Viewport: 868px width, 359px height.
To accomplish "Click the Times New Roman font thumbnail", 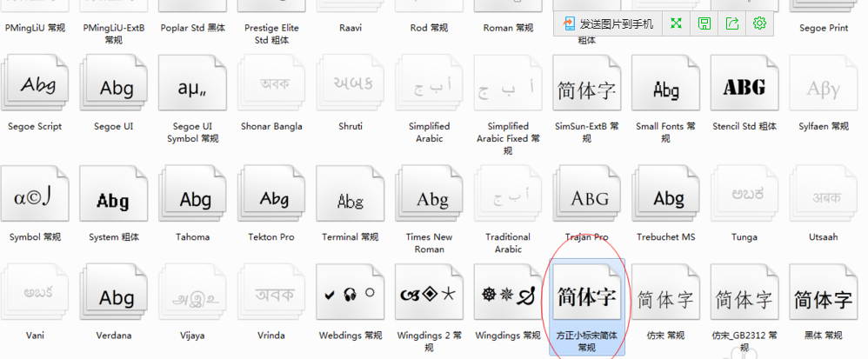I will pos(430,199).
